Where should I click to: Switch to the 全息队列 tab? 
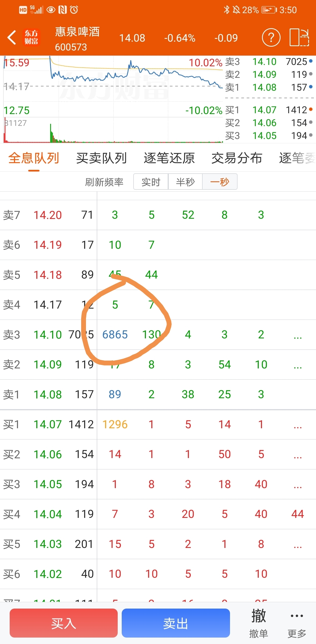pyautogui.click(x=34, y=158)
